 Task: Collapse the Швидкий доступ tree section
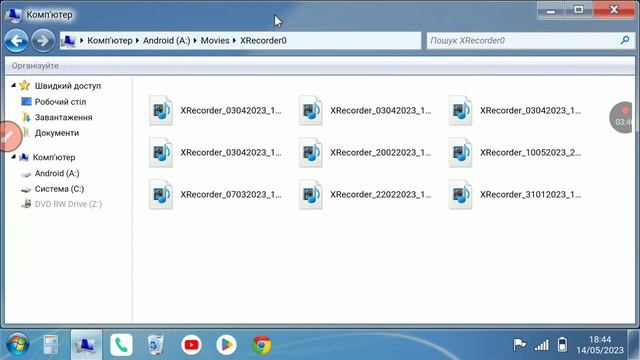[13, 85]
